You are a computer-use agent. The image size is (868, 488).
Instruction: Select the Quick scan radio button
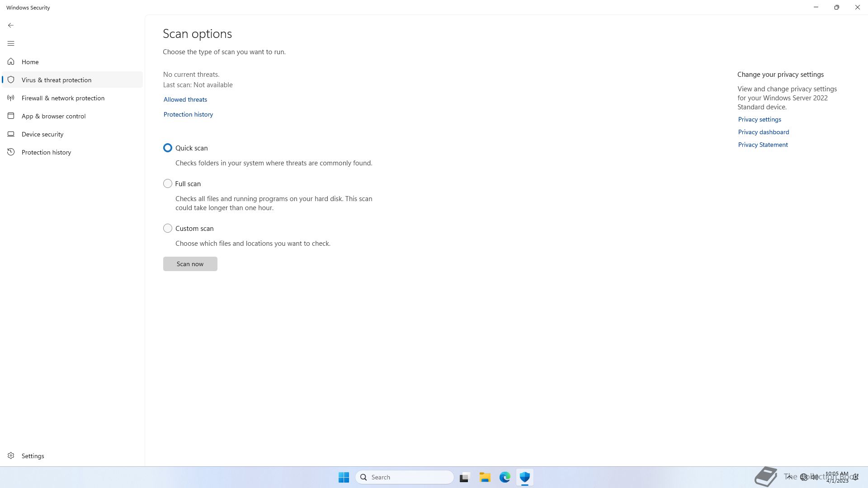pyautogui.click(x=168, y=148)
